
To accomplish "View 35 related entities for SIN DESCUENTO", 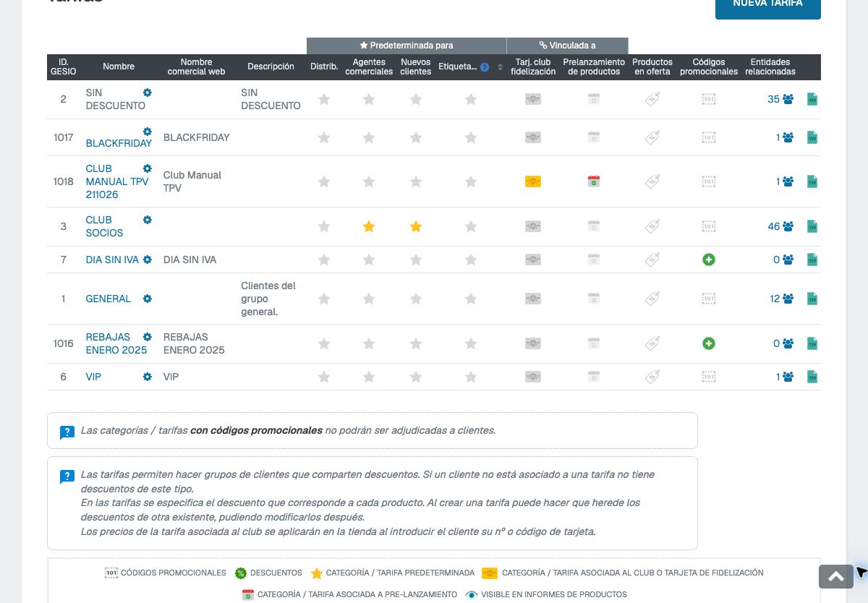I will (x=780, y=99).
